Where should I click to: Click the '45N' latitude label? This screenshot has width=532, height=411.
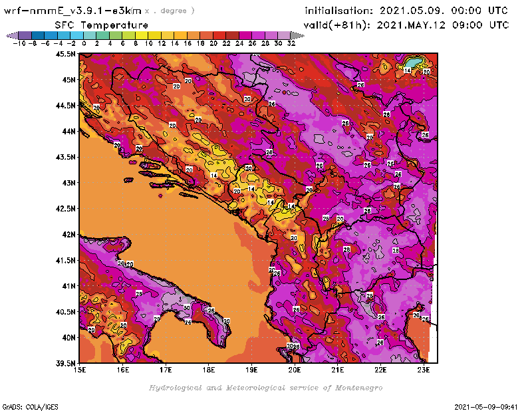[69, 80]
